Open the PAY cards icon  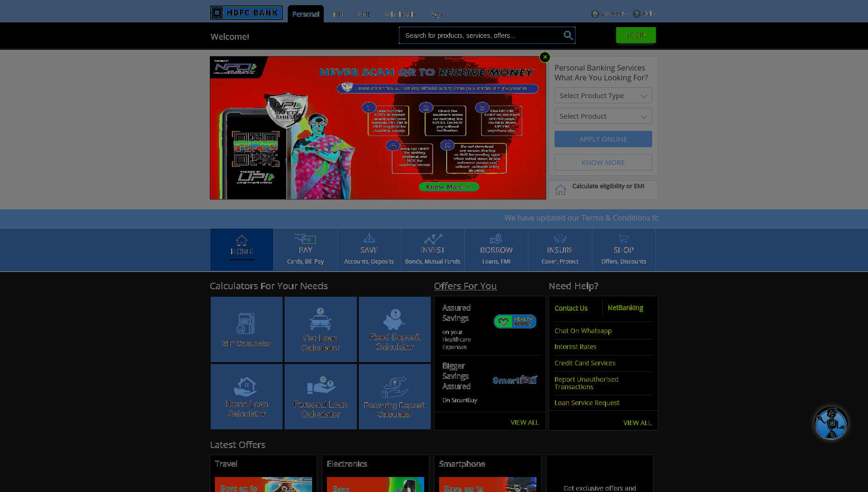305,239
